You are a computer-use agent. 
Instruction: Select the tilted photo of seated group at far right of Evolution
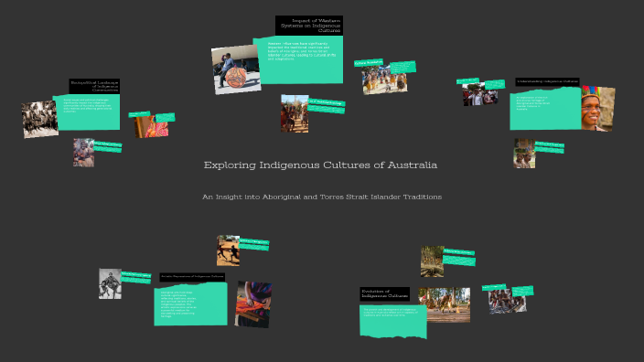click(507, 302)
